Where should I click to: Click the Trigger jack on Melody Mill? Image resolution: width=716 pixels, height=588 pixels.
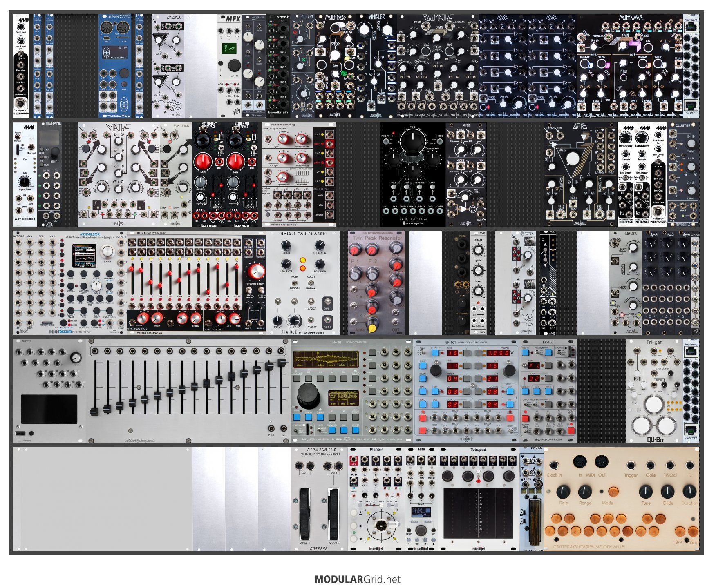[x=631, y=465]
